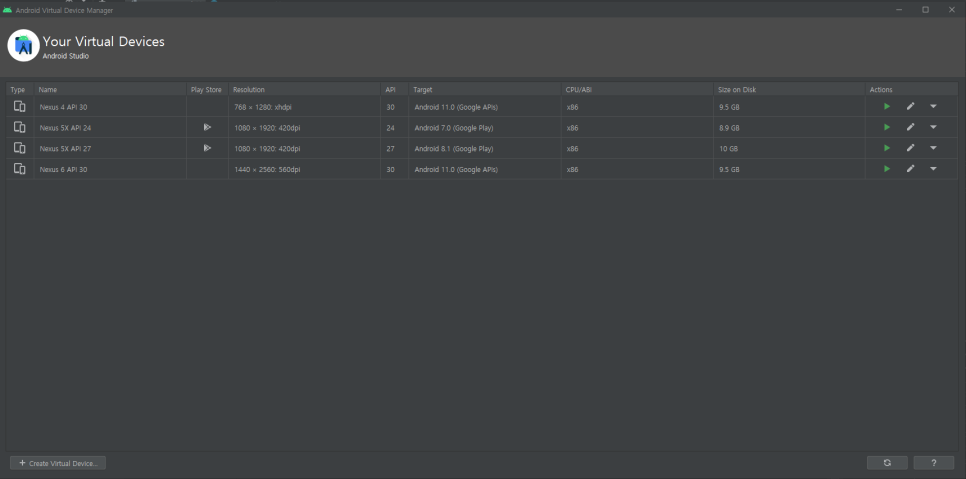Click device type icon for Nexus 5X API 27
The image size is (966, 479).
(x=20, y=148)
